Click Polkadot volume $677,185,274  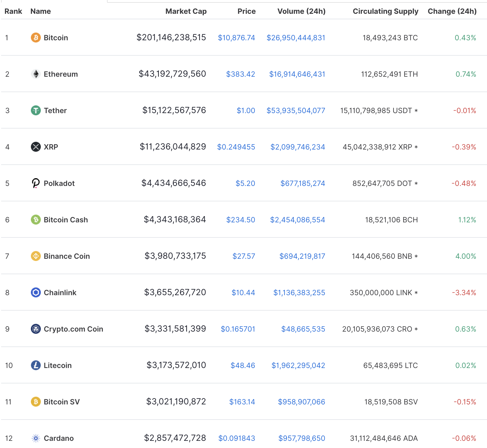pyautogui.click(x=303, y=183)
